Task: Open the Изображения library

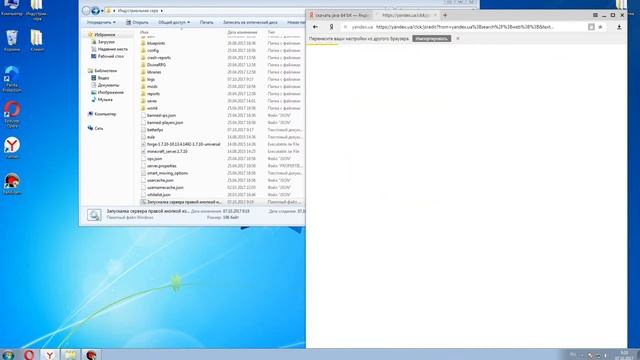Action: pyautogui.click(x=111, y=92)
